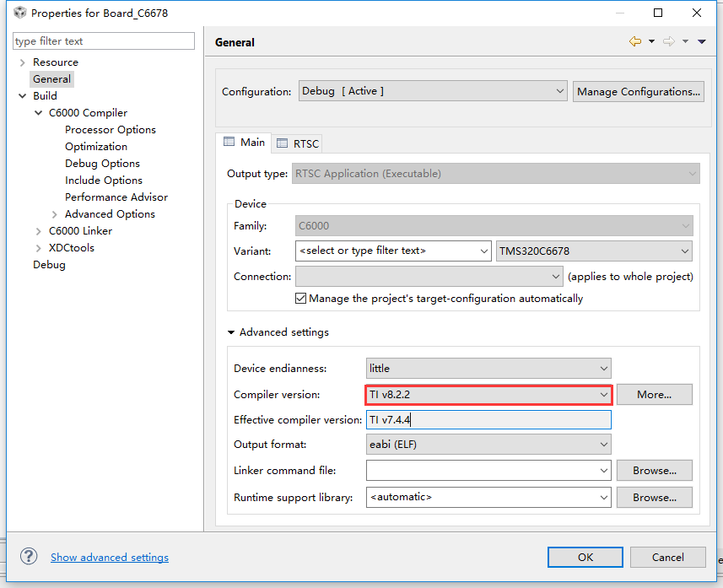Viewport: 723px width, 588px height.
Task: Click Show advanced settings link
Action: coord(110,557)
